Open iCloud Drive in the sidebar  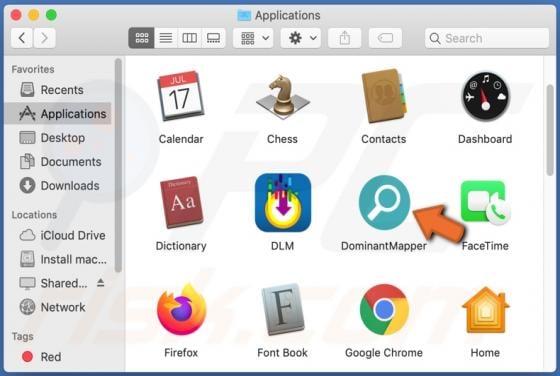58,235
